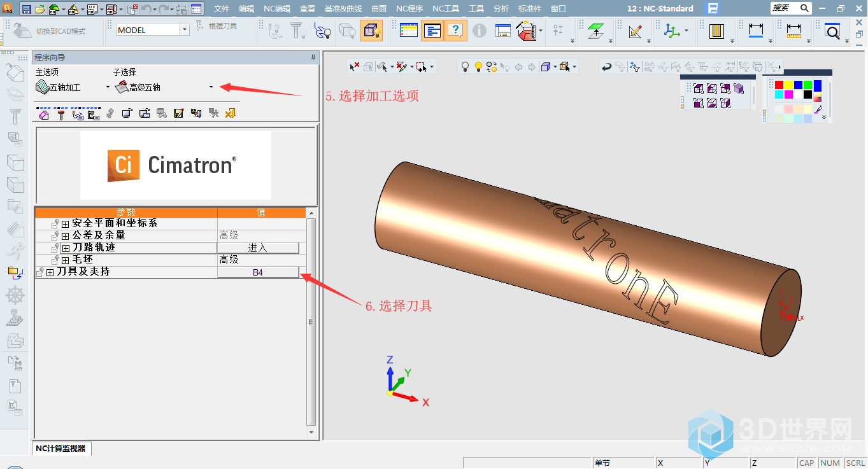Screen dimensions: 868x469
Task: Click the Undo arrow icon
Action: point(146,9)
